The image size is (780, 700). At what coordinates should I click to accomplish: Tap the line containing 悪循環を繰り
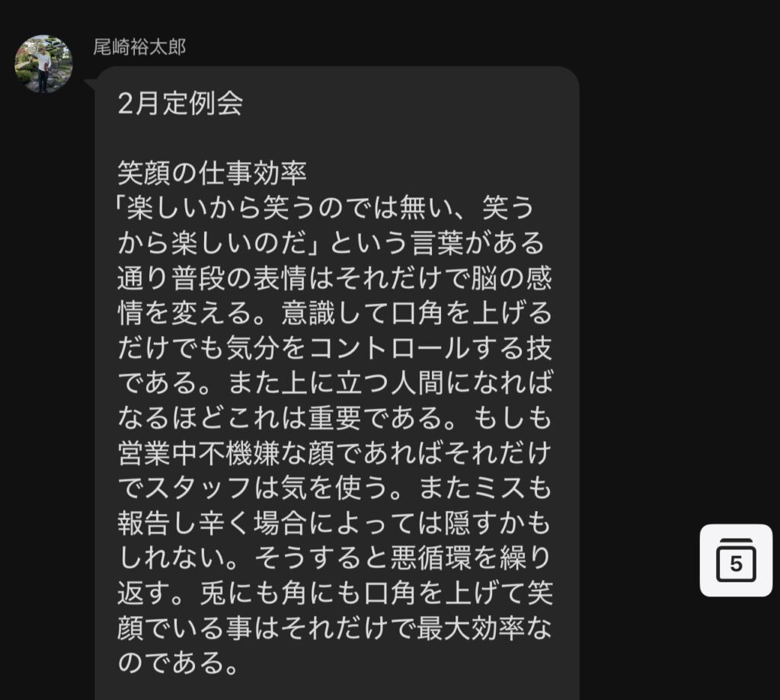(x=335, y=558)
